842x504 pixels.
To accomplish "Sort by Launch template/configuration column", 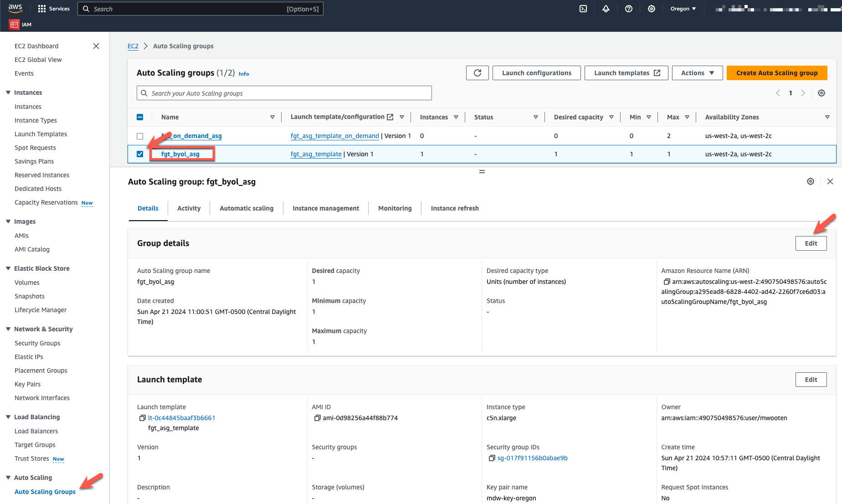I will click(402, 117).
